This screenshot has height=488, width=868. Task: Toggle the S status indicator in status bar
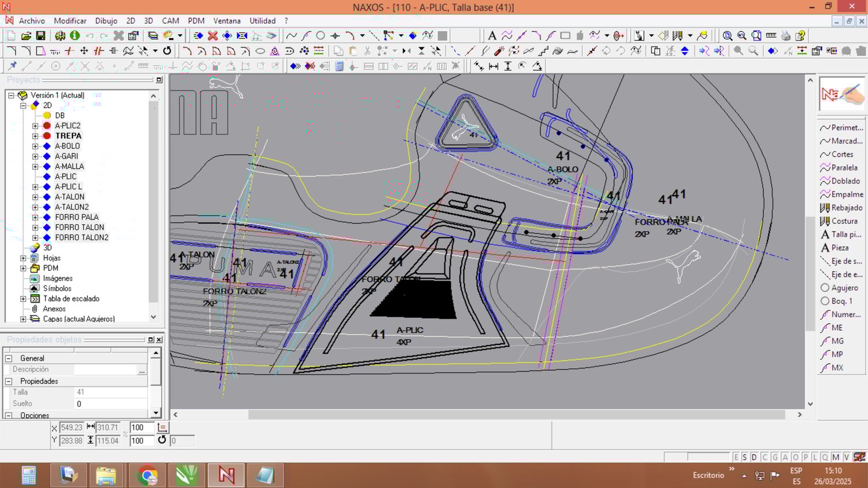[745, 457]
